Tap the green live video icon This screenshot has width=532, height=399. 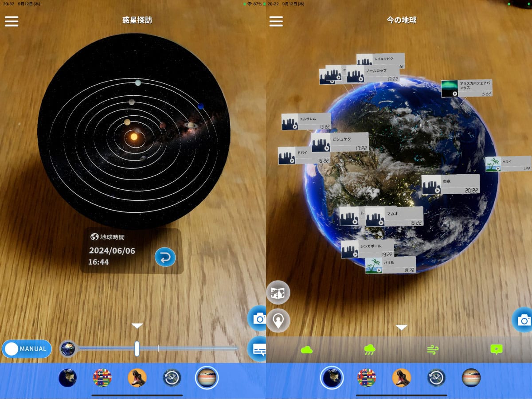(x=496, y=349)
